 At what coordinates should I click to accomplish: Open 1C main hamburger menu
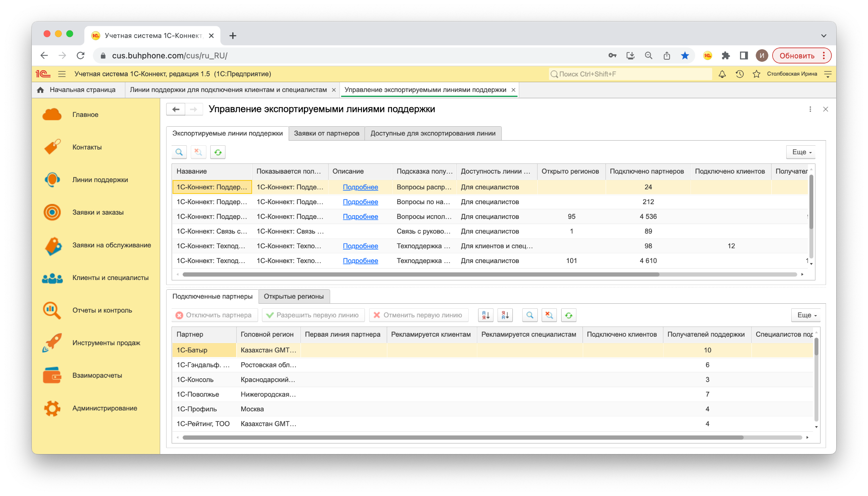(62, 74)
